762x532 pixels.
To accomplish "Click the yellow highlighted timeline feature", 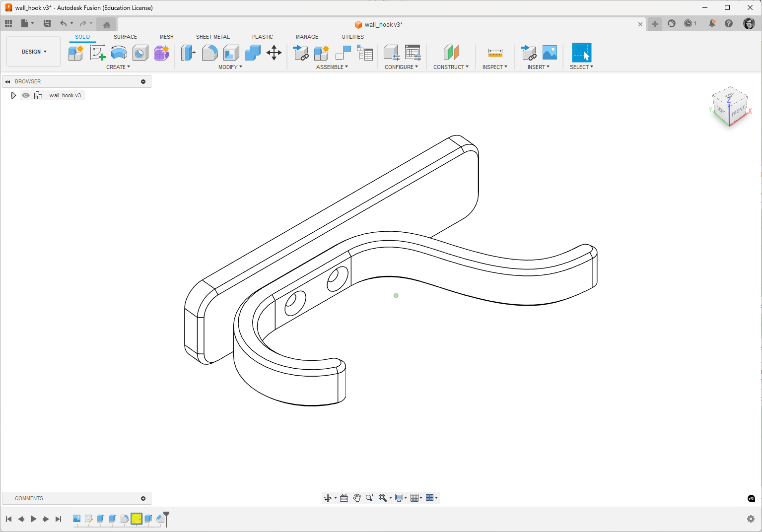I will [x=137, y=519].
